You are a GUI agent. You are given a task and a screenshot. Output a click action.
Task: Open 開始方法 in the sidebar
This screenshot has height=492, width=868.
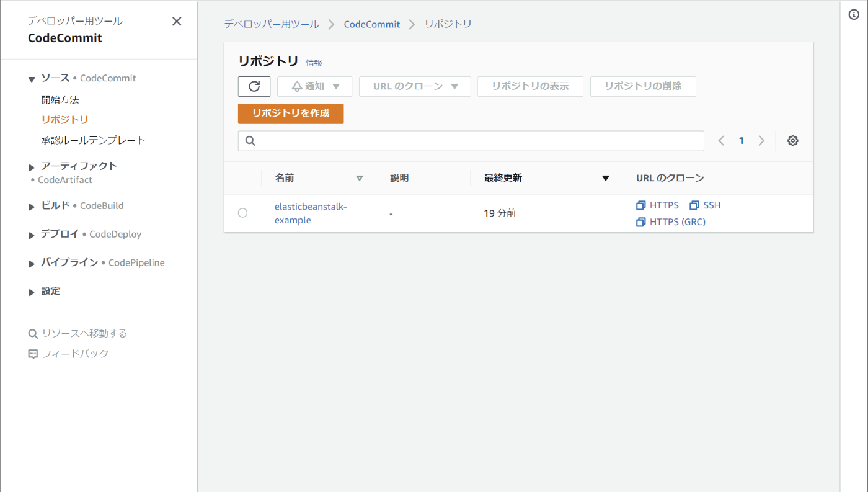coord(60,99)
